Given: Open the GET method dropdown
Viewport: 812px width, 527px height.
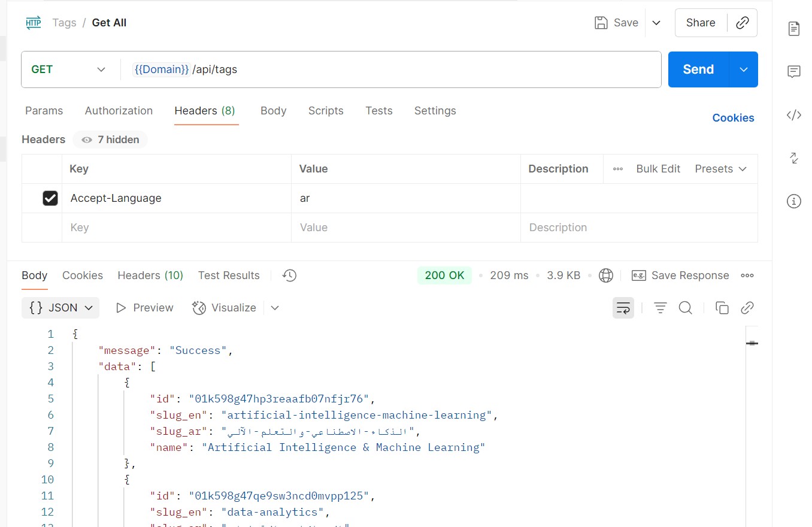Looking at the screenshot, I should (x=67, y=69).
